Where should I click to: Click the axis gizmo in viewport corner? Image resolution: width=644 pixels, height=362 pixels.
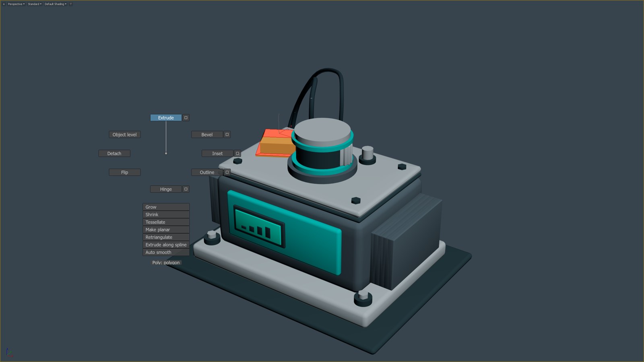(9, 353)
